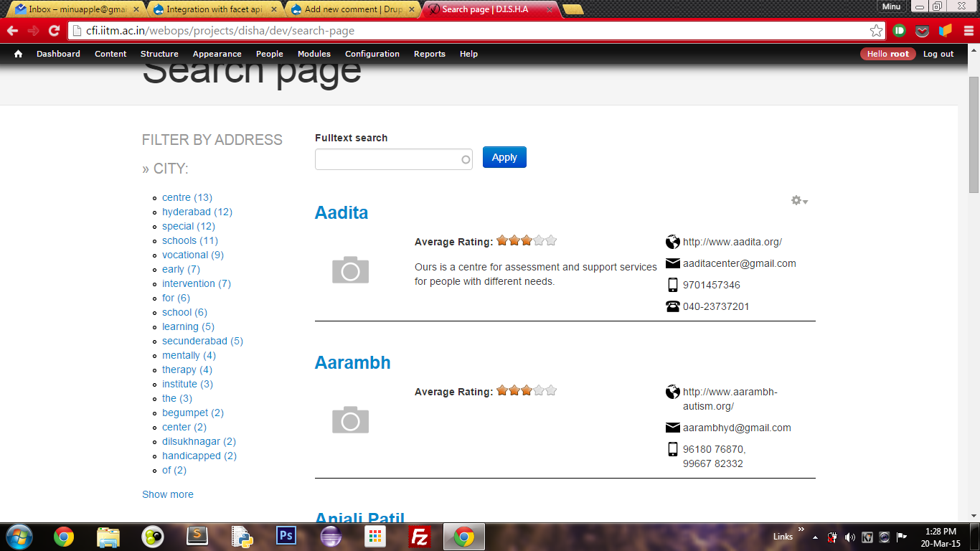Open the Configuration admin menu

372,54
